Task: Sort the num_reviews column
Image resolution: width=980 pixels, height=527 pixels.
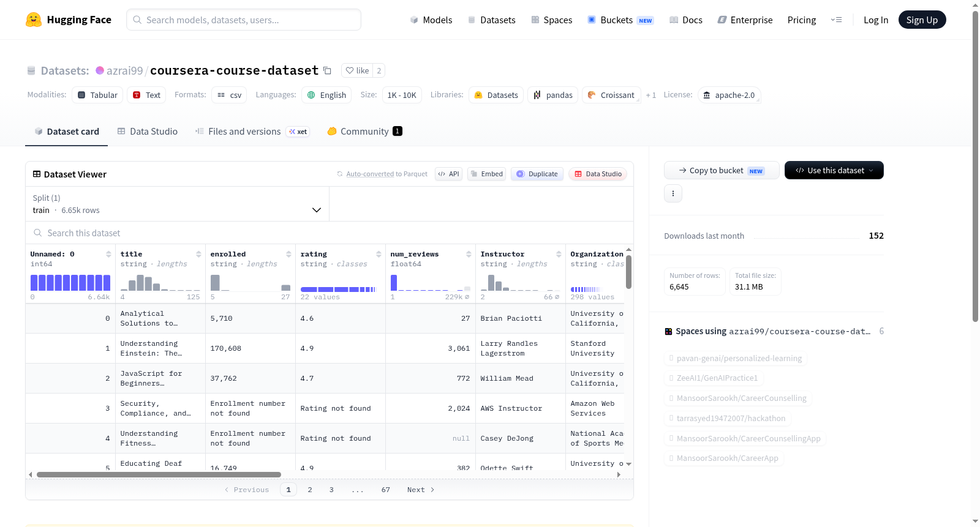Action: click(x=469, y=254)
